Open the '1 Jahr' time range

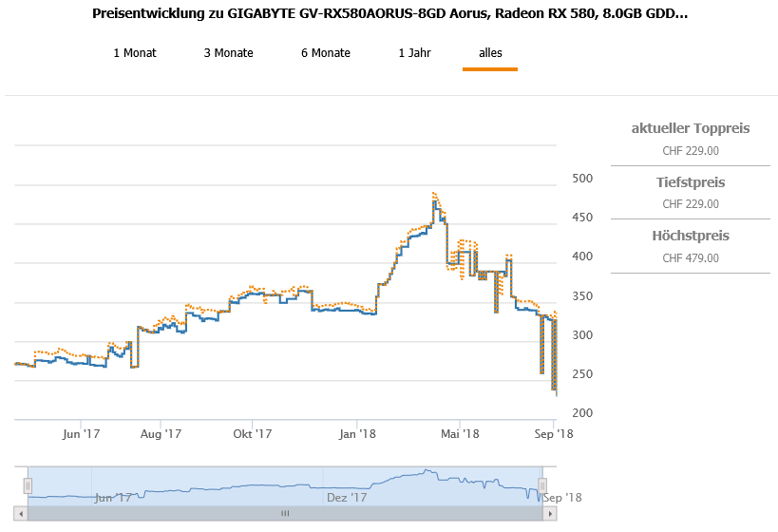[414, 53]
